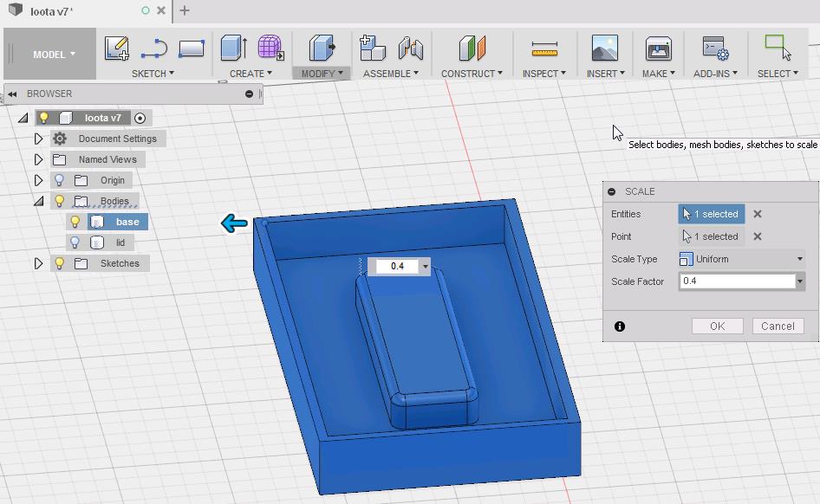Viewport: 820px width, 504px height.
Task: Open dropdown on the 0.4 canvas input
Action: point(426,267)
